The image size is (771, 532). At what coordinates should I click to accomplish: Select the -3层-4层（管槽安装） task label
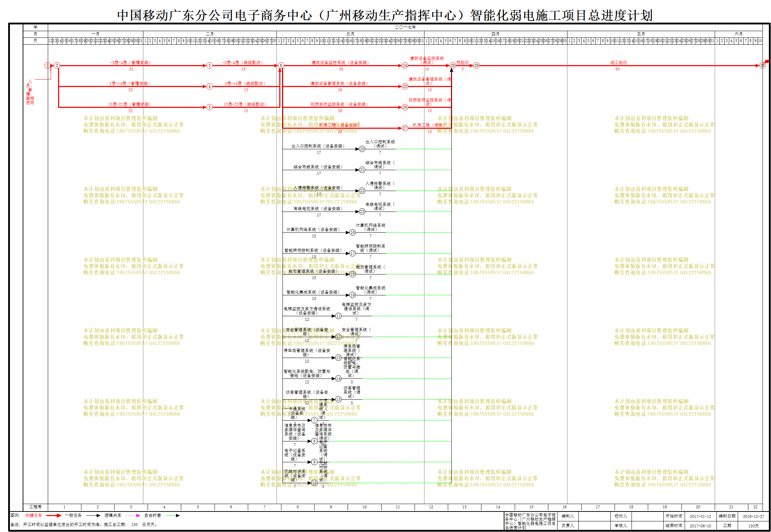coord(130,63)
